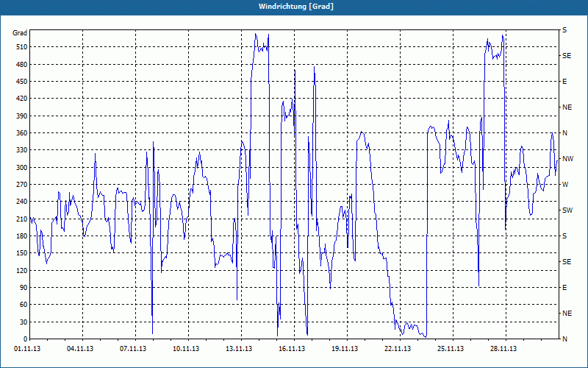Image resolution: width=588 pixels, height=368 pixels.
Task: Select the y-axis value 450
Action: click(x=21, y=82)
